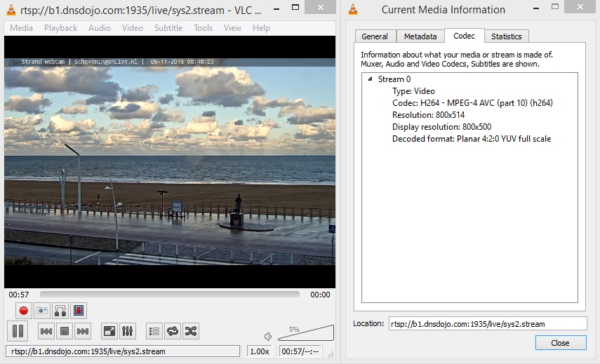Click the Location input field

click(x=488, y=323)
